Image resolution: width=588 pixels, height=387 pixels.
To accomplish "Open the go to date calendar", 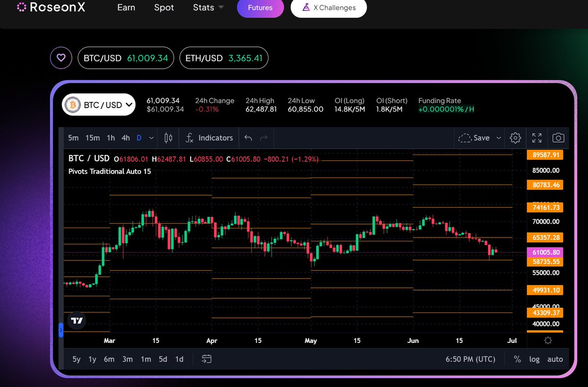I will click(x=207, y=359).
